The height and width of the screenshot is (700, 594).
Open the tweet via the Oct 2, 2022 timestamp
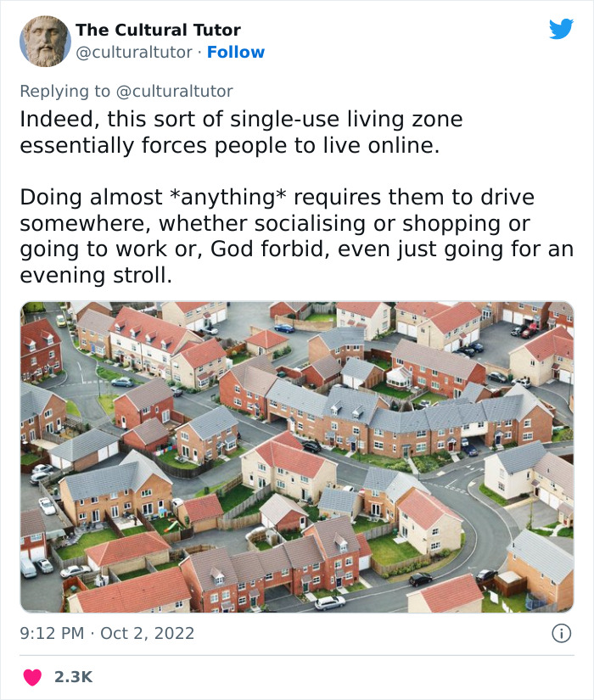107,632
